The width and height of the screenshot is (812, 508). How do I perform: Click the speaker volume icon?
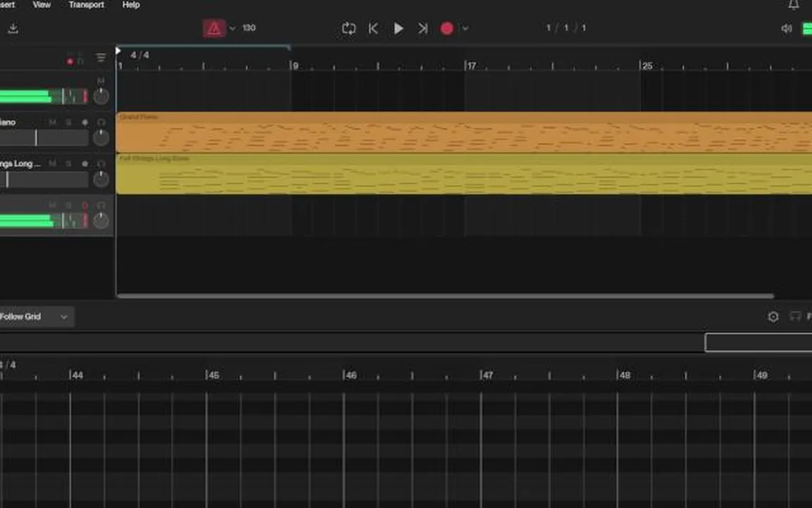[x=787, y=28]
